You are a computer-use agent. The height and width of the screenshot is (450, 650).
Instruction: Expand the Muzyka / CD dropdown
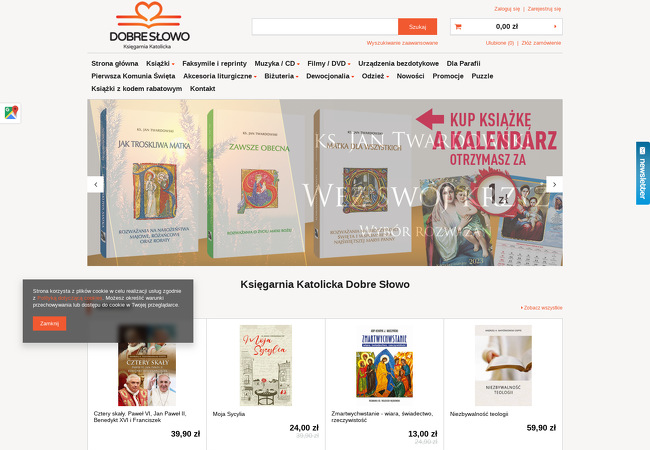[x=277, y=63]
